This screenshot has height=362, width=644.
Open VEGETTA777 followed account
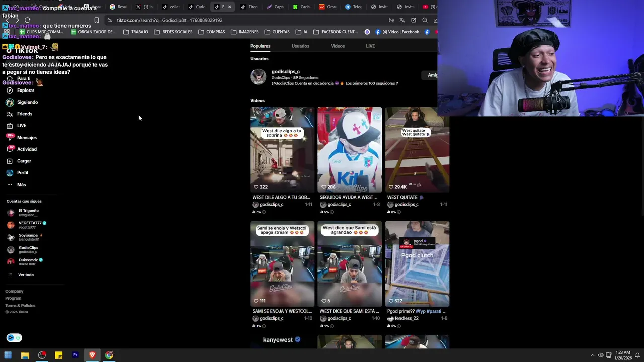point(27,225)
